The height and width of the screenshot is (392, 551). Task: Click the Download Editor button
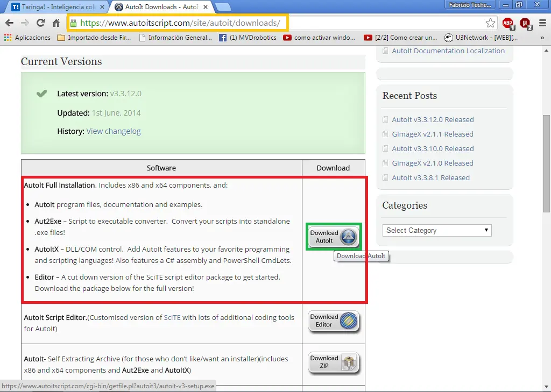coord(334,320)
